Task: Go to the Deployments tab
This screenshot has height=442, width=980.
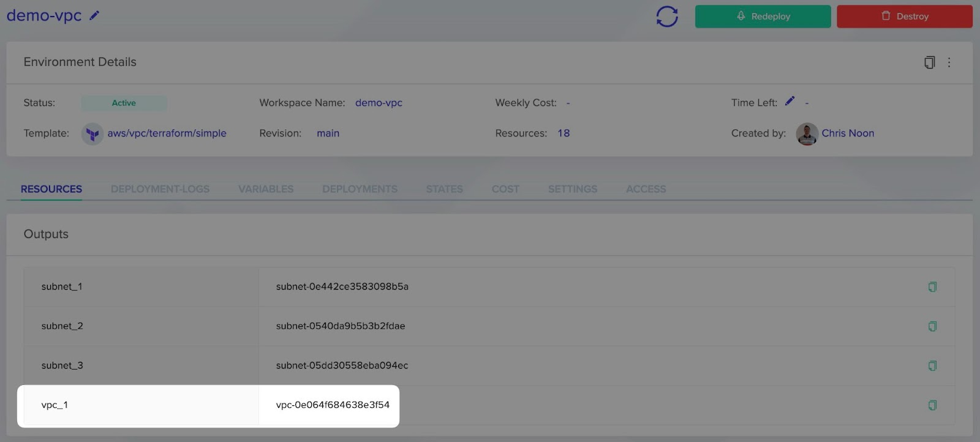Action: click(360, 189)
